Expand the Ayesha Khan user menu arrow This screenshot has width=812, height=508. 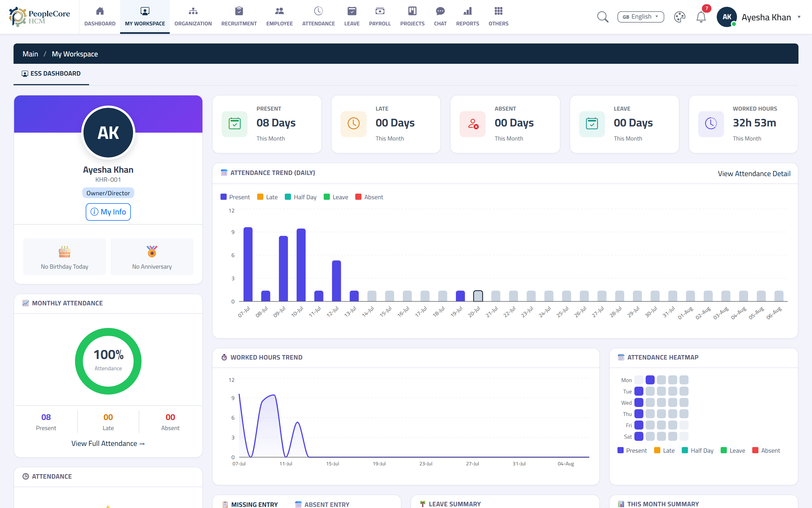[799, 17]
